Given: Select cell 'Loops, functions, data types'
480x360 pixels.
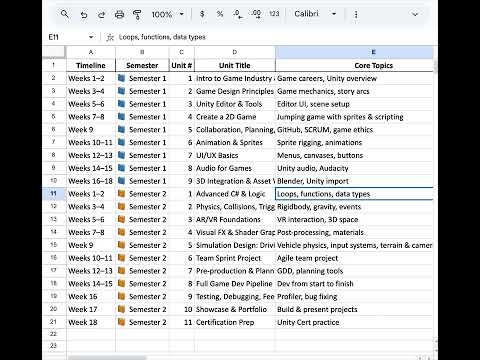Looking at the screenshot, I should point(354,194).
